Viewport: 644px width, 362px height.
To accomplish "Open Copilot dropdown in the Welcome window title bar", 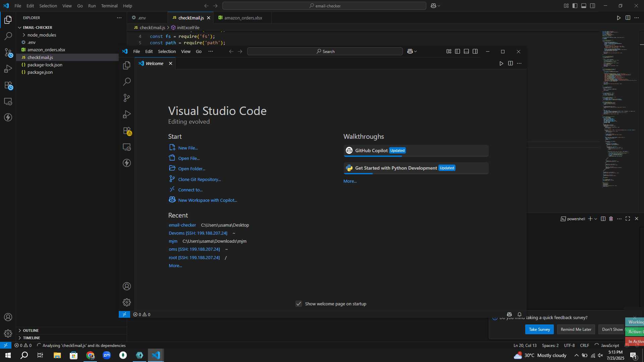I will (x=412, y=51).
